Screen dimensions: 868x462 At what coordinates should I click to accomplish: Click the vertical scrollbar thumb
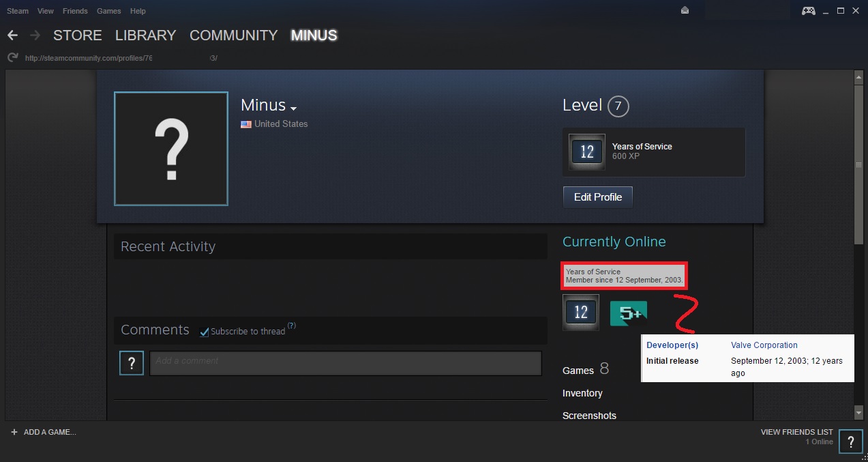[x=859, y=164]
